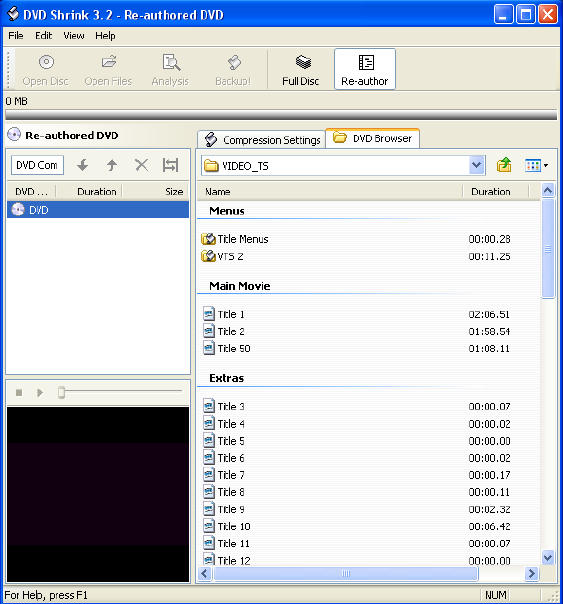Click the set start/end frames icon
This screenshot has height=604, width=563.
[x=170, y=165]
